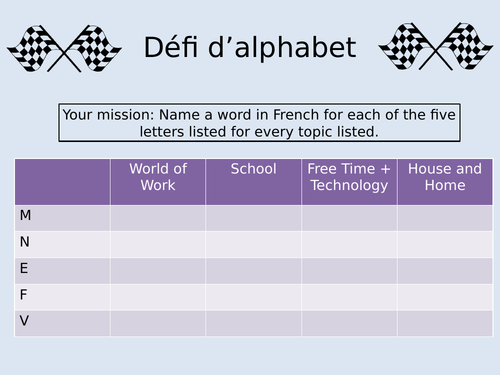Click the E cell under Free Time + Technology
500x375 pixels.
tap(349, 271)
